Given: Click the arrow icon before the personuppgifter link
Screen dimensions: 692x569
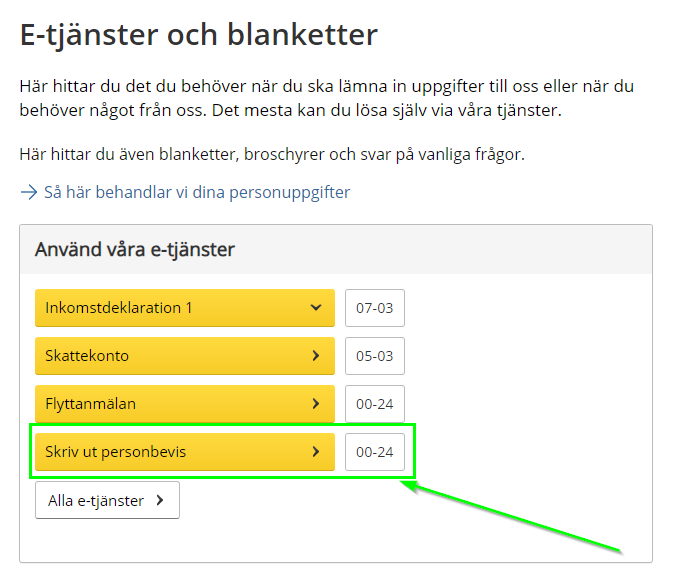Looking at the screenshot, I should pos(28,192).
